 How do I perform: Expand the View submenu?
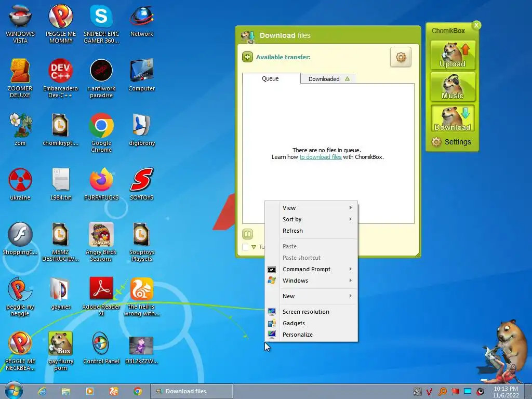click(x=311, y=208)
